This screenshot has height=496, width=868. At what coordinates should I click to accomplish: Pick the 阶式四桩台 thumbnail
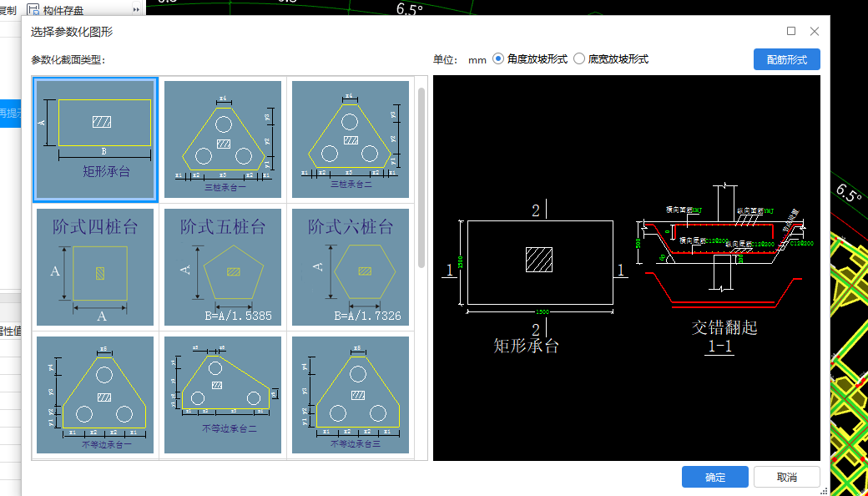pos(95,267)
